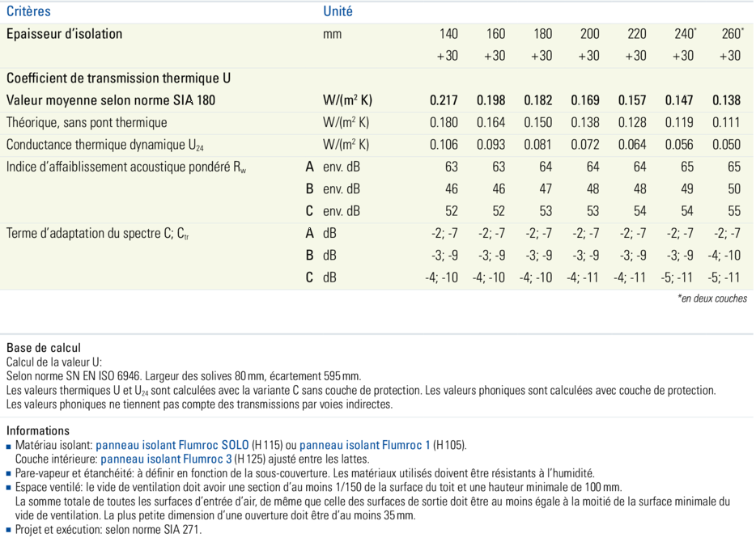Image resolution: width=756 pixels, height=542 pixels.
Task: Click the 0.217 mean U-value cell
Action: [444, 100]
